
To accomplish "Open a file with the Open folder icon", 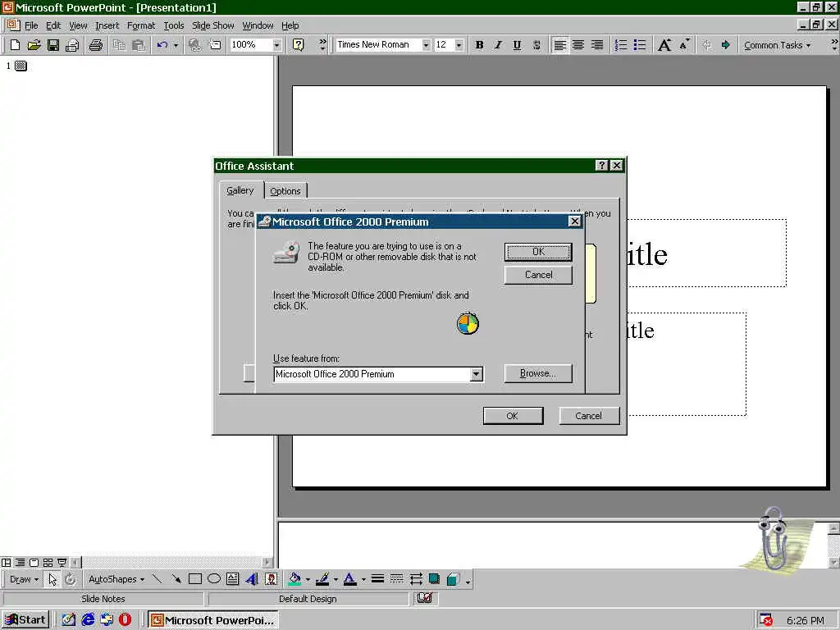I will [x=34, y=45].
